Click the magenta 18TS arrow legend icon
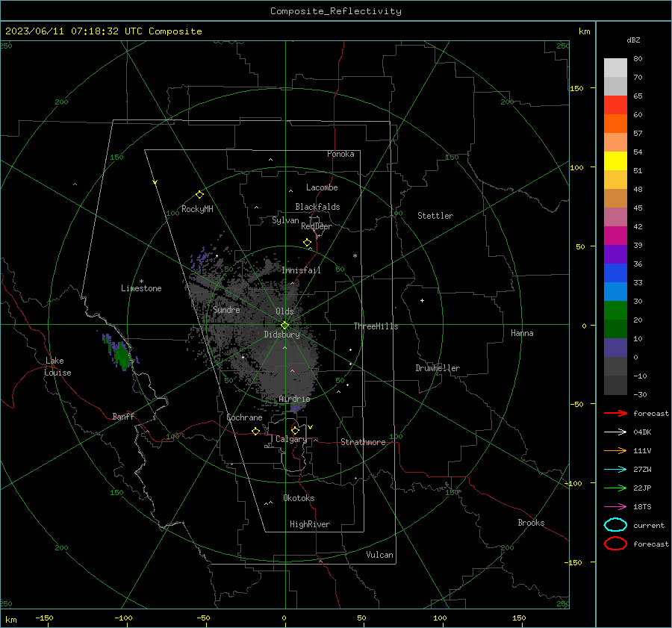 tap(615, 507)
